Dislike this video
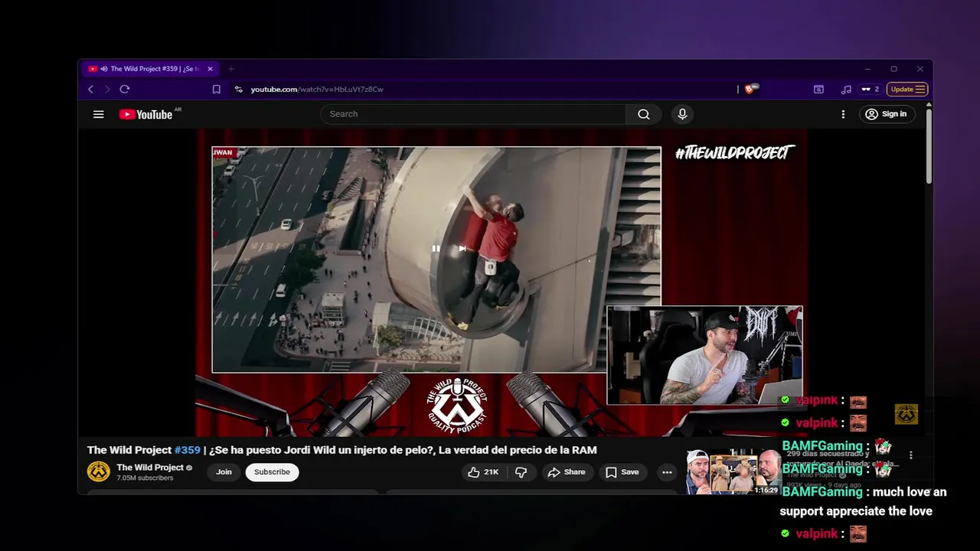Image resolution: width=980 pixels, height=551 pixels. [x=521, y=472]
